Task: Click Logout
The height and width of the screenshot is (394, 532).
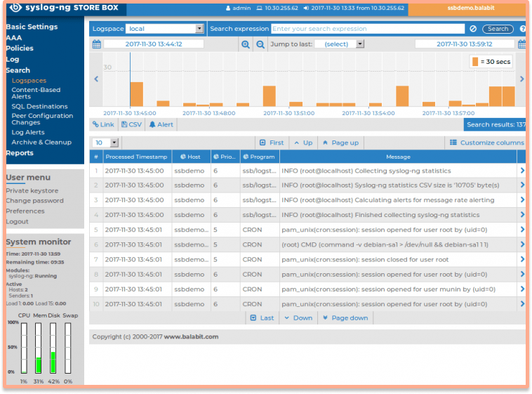Action: [x=18, y=221]
